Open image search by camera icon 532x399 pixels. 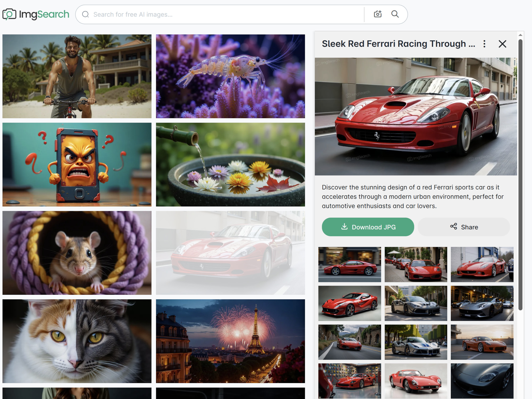point(377,14)
